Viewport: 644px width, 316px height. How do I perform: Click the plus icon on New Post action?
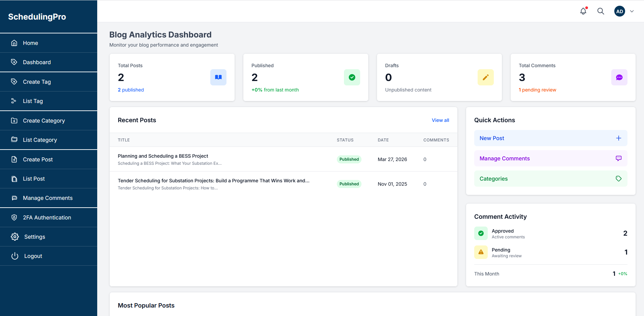(618, 138)
